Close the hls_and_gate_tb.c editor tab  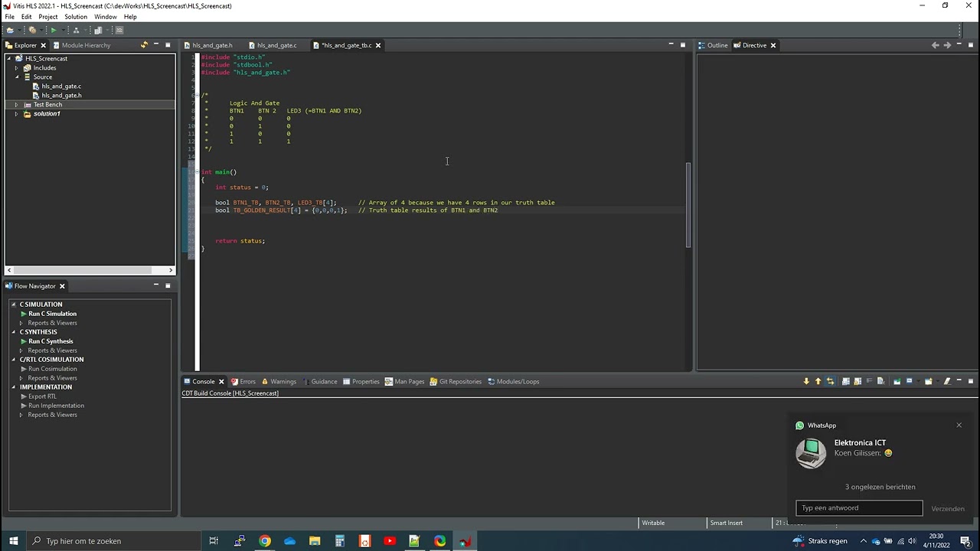click(378, 45)
